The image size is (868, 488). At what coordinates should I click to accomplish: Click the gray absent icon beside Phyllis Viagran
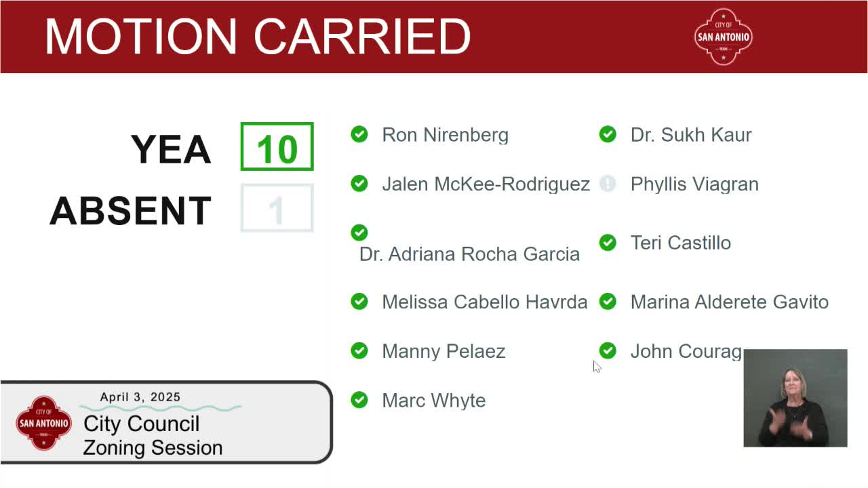(x=608, y=184)
